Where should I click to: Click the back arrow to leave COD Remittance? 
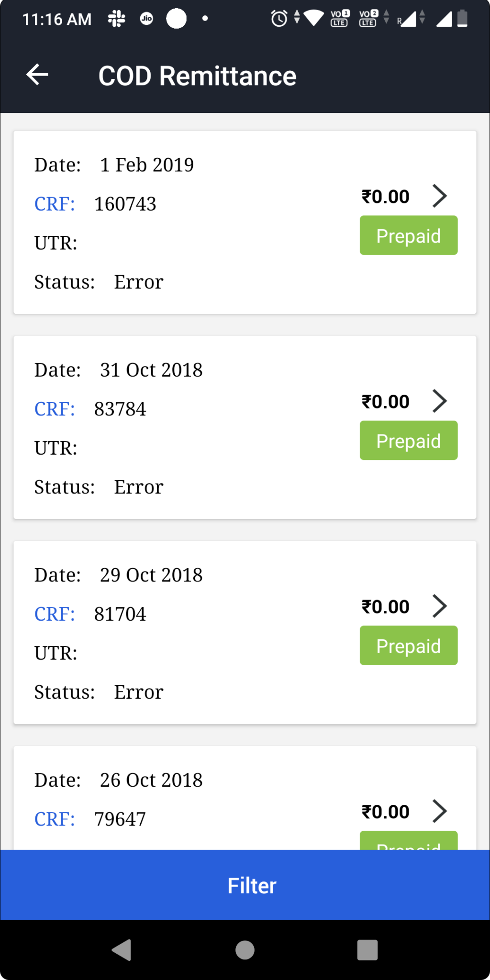[x=37, y=75]
